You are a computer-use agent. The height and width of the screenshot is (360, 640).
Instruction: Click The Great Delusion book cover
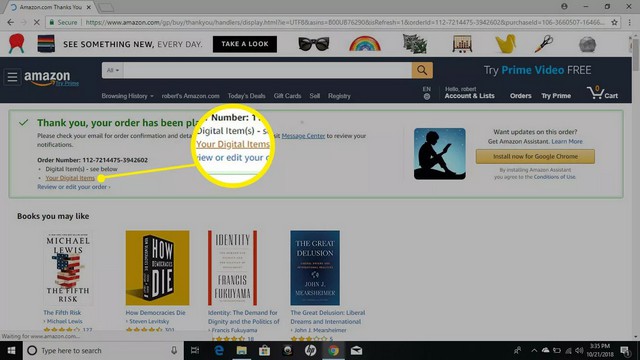click(315, 268)
